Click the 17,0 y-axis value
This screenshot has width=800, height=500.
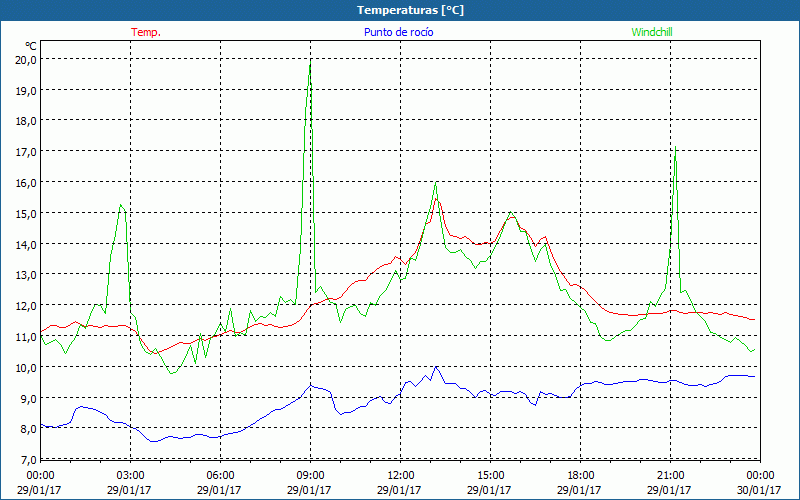click(x=27, y=152)
